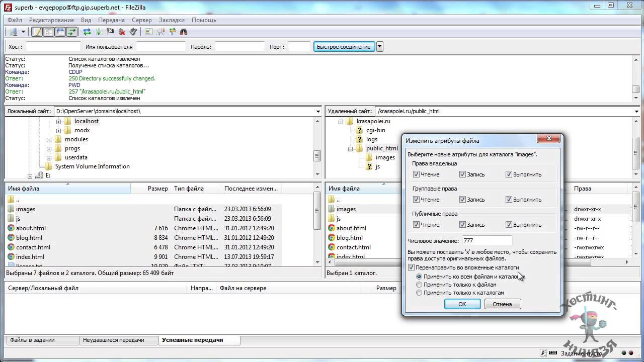
Task: Click OK in the file attributes dialog
Action: tap(462, 304)
